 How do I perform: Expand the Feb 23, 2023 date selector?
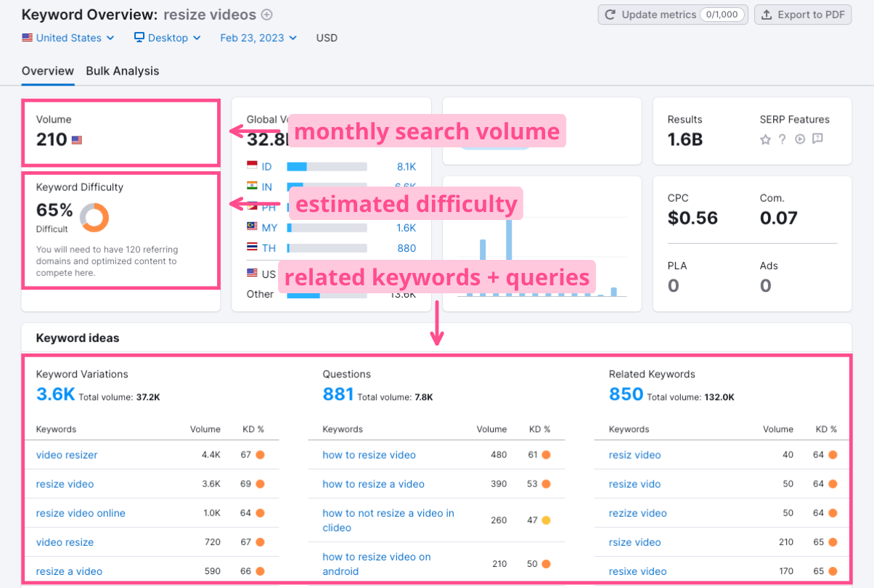(x=258, y=38)
